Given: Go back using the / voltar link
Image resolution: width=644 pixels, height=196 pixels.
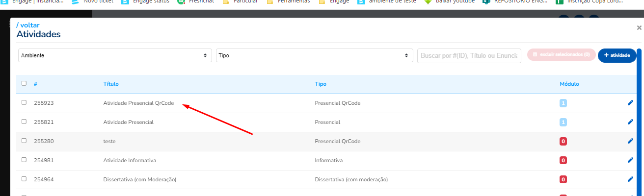Looking at the screenshot, I should [x=28, y=25].
